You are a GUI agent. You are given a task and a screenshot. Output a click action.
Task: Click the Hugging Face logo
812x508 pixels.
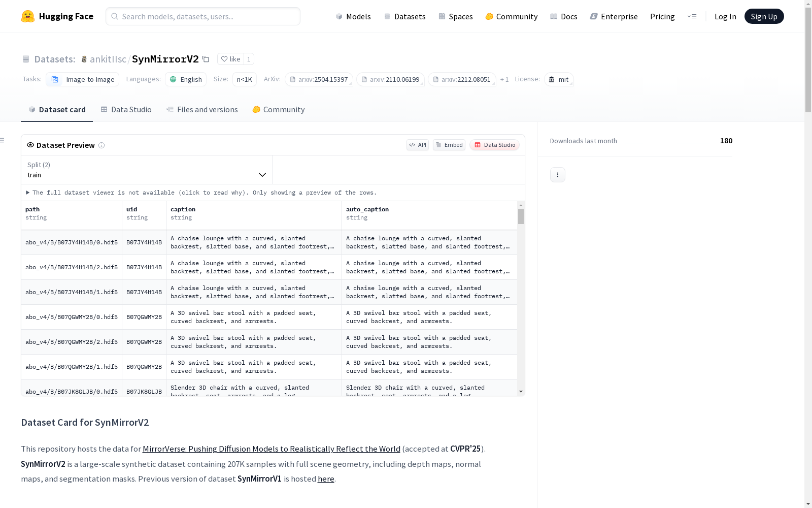point(57,16)
